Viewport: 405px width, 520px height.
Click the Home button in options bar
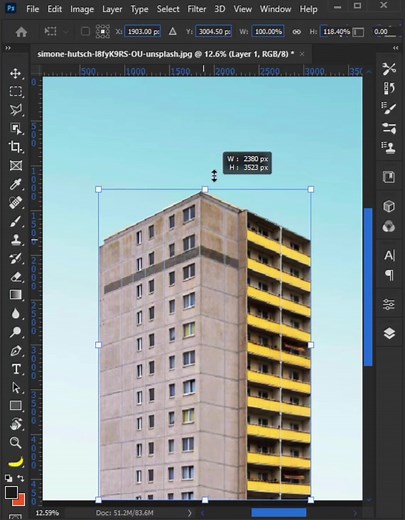(21, 32)
